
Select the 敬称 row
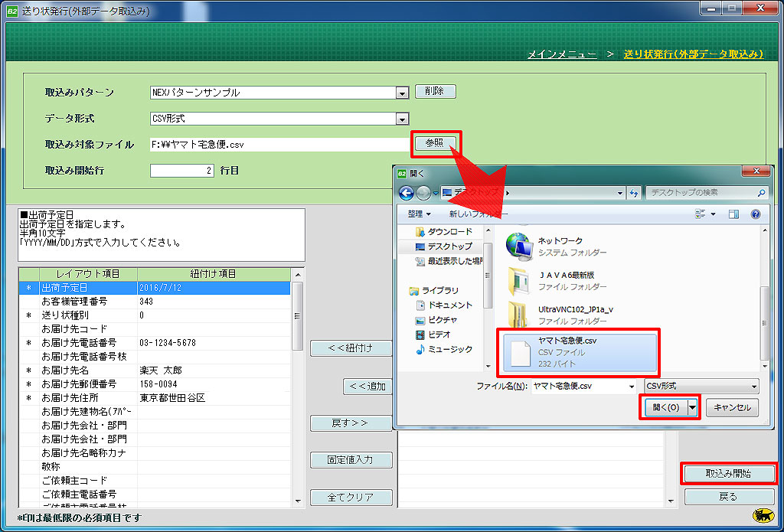coord(155,466)
